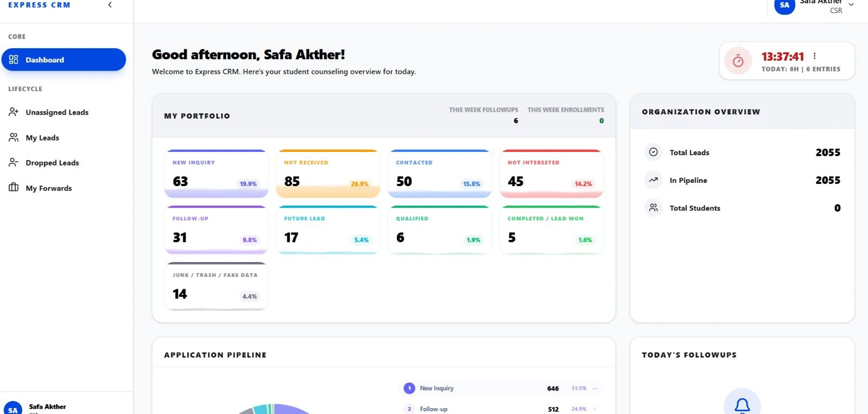This screenshot has height=414, width=868.
Task: Open the Completed / Lead Won card
Action: 551,230
